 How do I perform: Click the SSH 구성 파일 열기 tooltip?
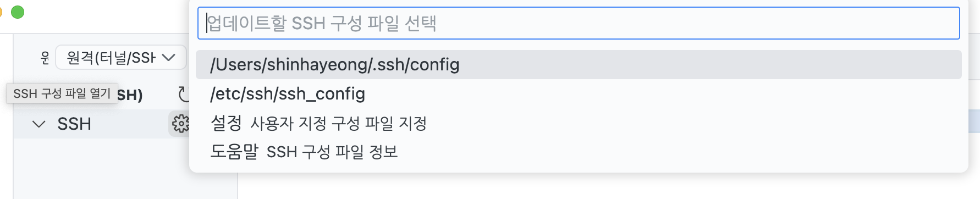62,93
